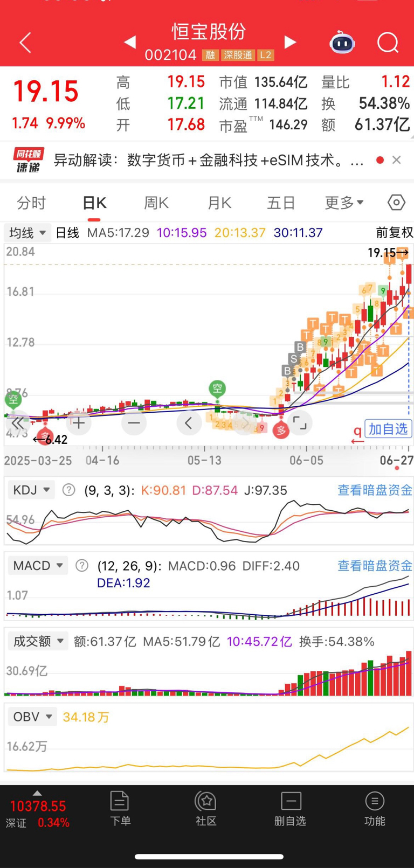The image size is (414, 868).
Task: Tap the 额 61.37亿 value in header
Action: point(382,125)
